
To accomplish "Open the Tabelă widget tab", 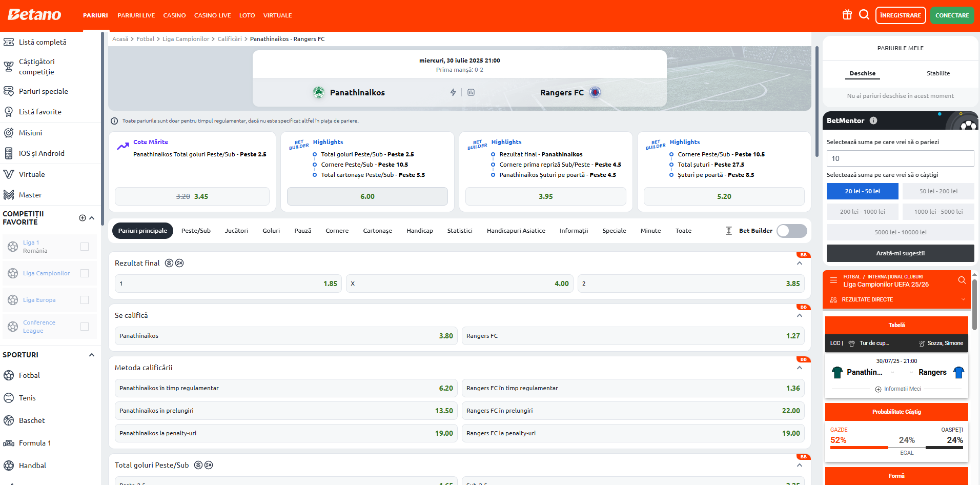I will point(896,325).
